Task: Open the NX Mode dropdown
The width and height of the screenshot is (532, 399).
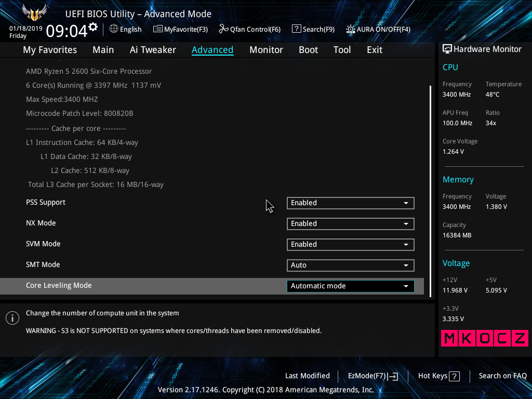Action: 351,223
